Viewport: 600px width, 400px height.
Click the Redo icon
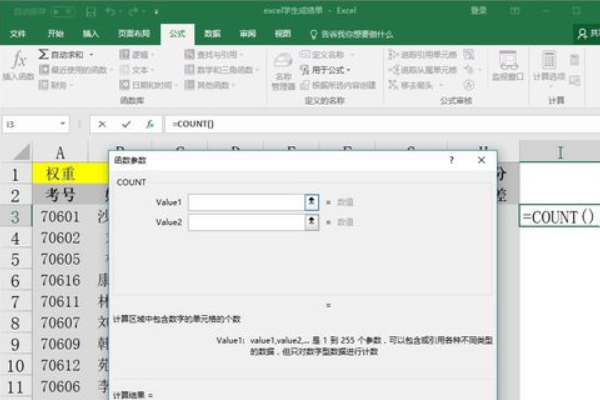[134, 11]
